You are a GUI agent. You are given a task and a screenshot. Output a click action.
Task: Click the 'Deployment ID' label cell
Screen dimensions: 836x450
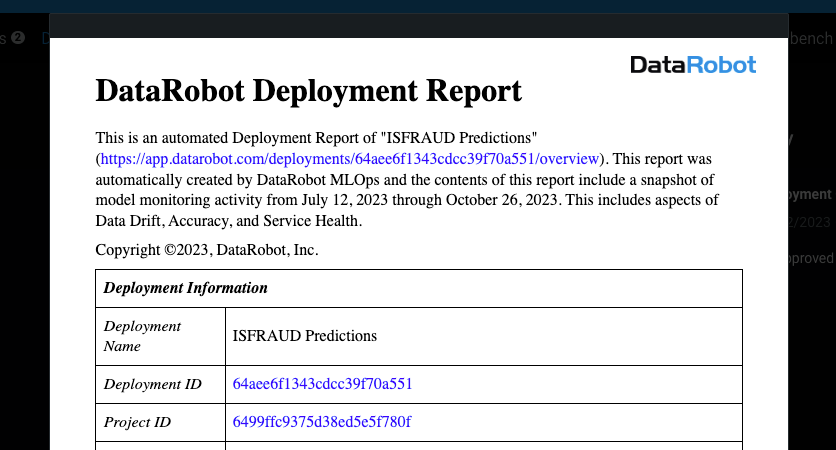[160, 384]
